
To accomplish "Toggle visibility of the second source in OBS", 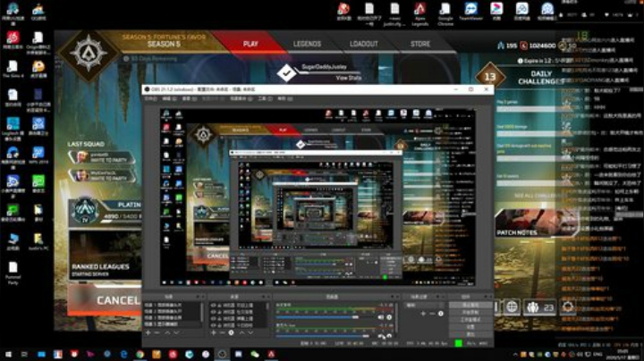I will (213, 312).
